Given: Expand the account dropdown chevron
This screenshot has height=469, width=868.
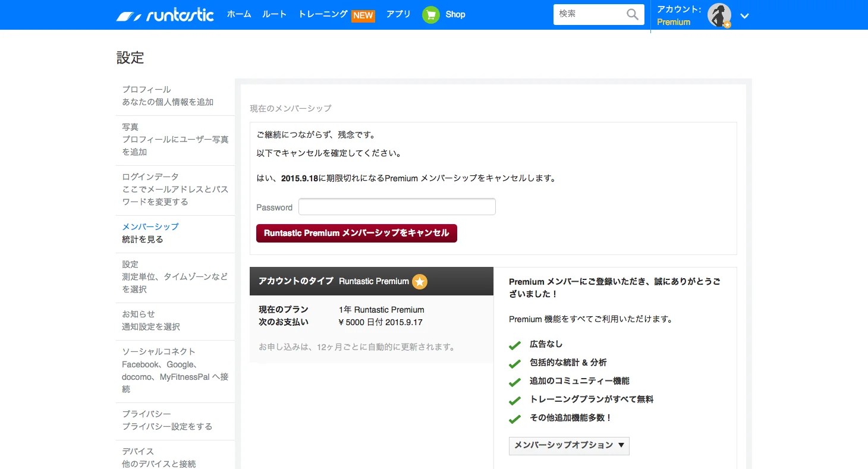Looking at the screenshot, I should [x=744, y=16].
